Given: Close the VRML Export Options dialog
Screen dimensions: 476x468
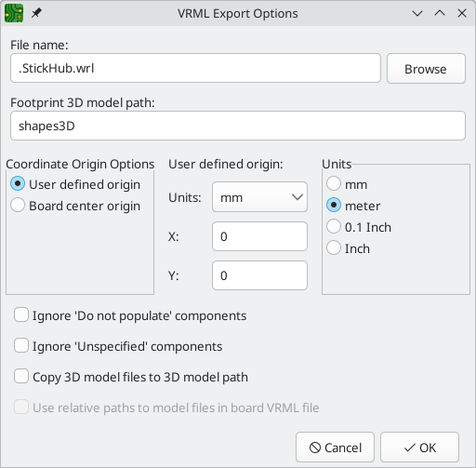Looking at the screenshot, I should click(462, 13).
